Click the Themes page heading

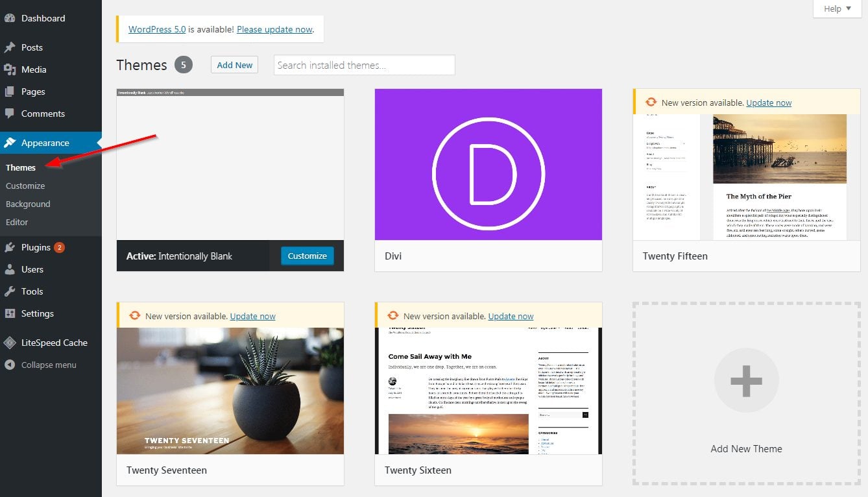[141, 65]
